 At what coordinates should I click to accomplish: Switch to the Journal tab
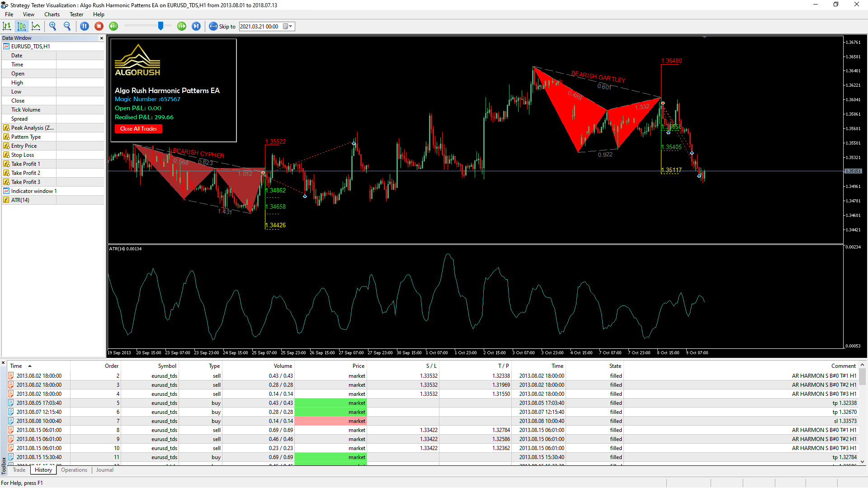104,470
